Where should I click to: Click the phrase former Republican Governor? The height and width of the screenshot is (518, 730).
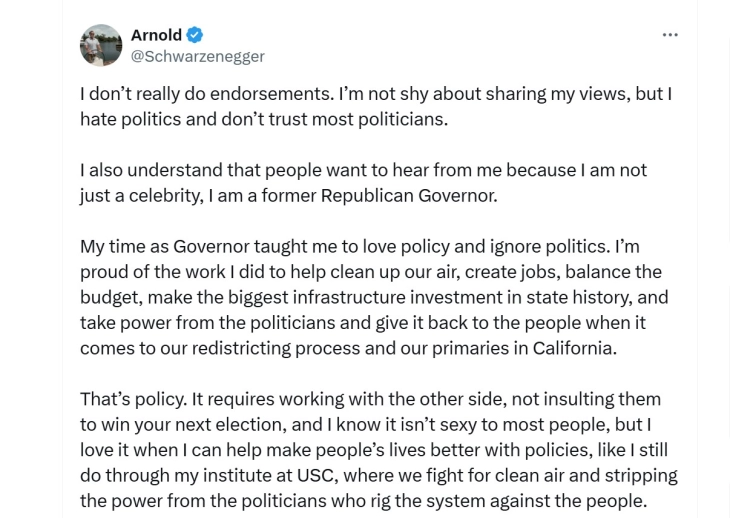379,196
